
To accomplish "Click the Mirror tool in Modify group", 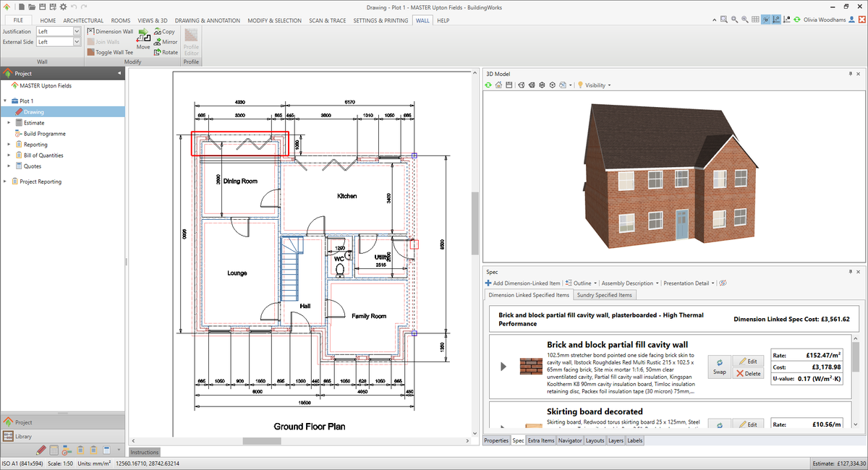I will point(166,42).
